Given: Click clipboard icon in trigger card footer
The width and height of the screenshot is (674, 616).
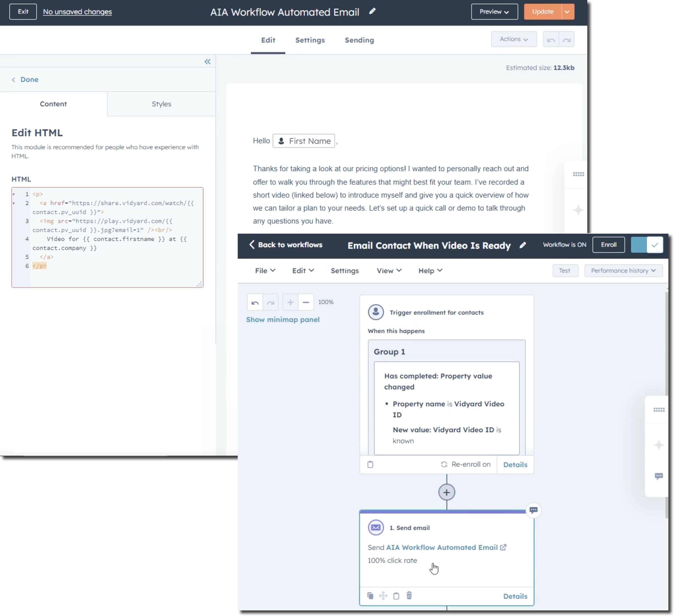Looking at the screenshot, I should click(x=370, y=464).
